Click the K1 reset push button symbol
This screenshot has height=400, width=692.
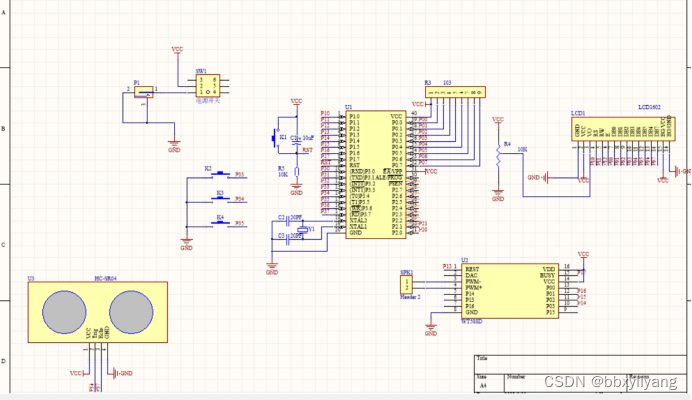tap(275, 138)
